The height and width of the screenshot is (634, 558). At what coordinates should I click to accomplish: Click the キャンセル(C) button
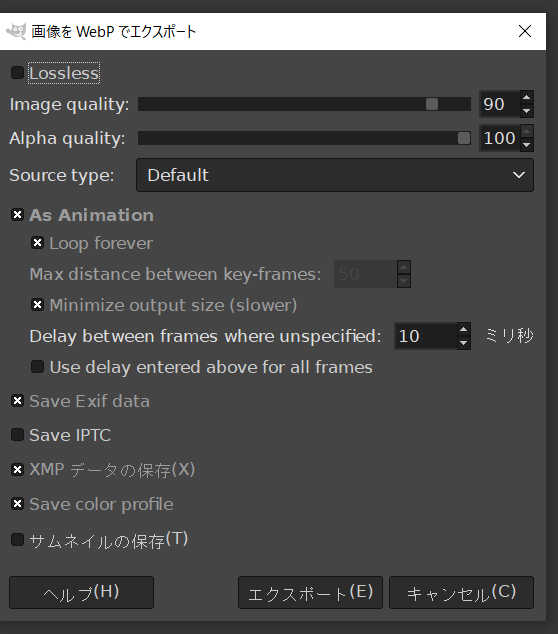click(461, 592)
